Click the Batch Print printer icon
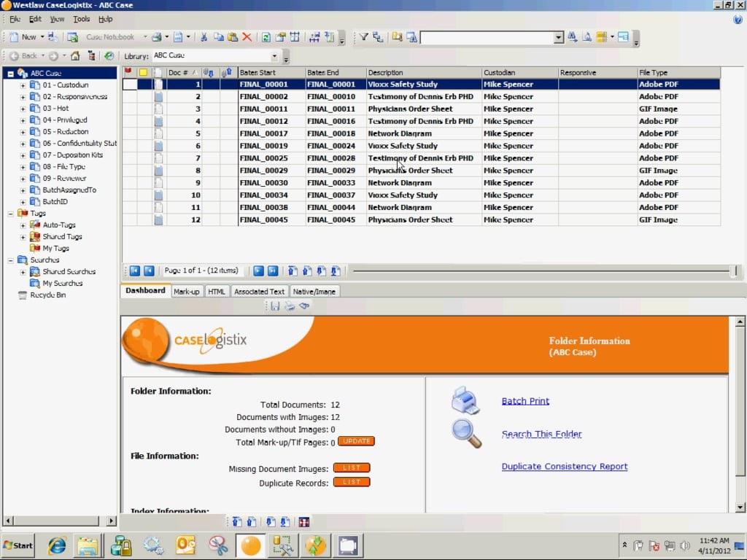747x560 pixels. click(465, 400)
